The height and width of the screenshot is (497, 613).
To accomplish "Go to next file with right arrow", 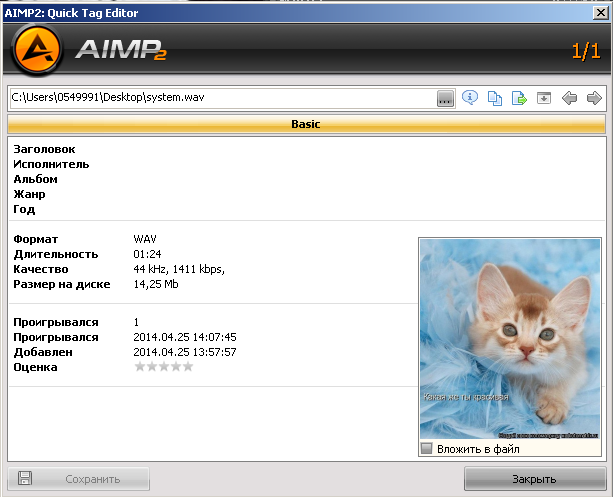I will pos(594,98).
